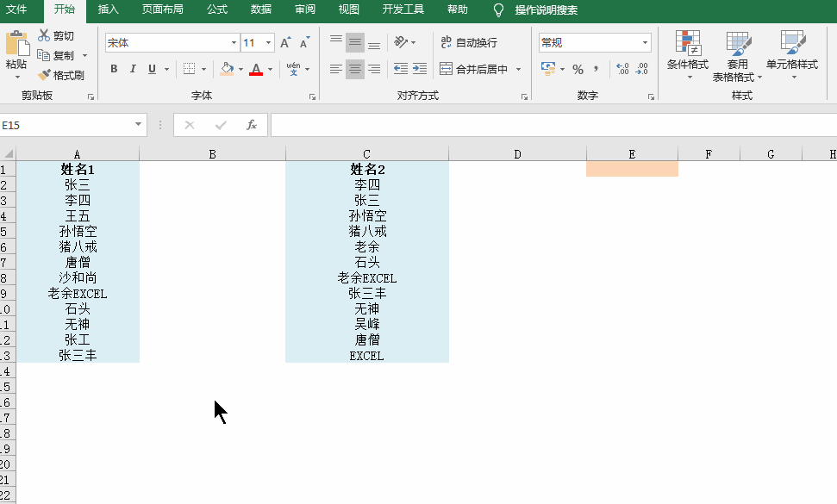Expand the Paste options arrow
The width and height of the screenshot is (837, 504).
[16, 78]
